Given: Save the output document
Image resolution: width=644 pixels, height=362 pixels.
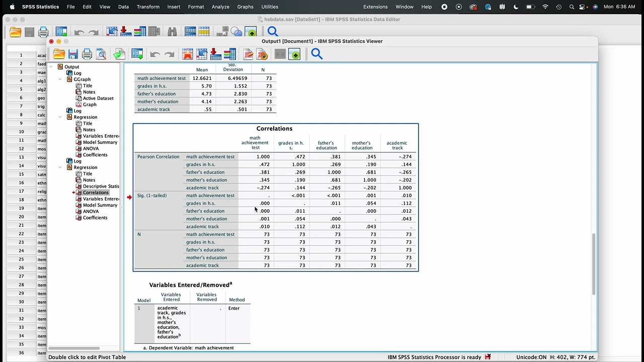Looking at the screenshot, I should tap(73, 54).
